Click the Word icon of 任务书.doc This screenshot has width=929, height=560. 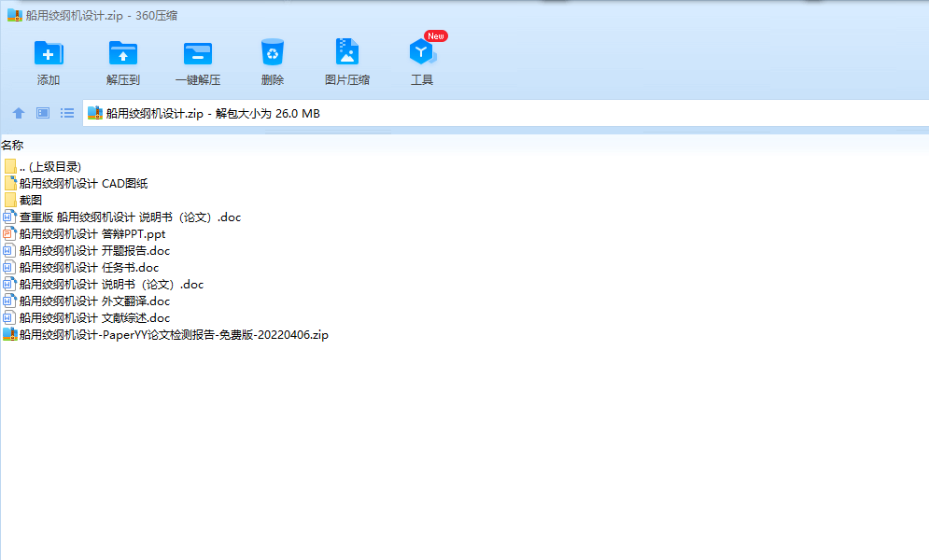9,267
